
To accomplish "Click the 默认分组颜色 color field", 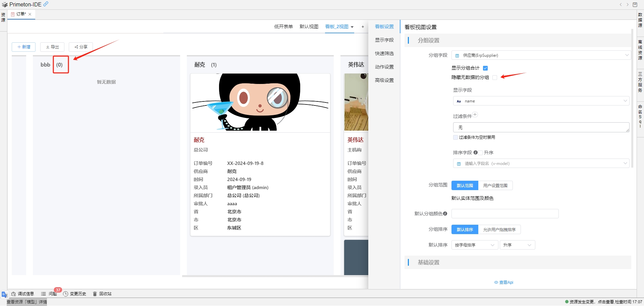I will [x=505, y=214].
